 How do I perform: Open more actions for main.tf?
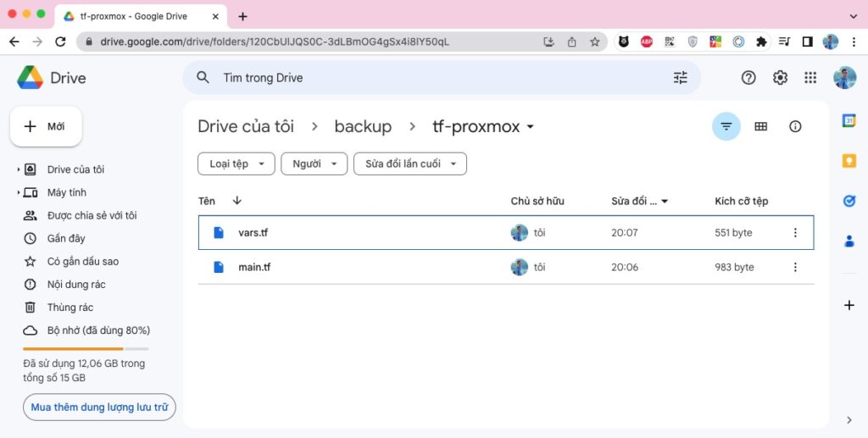click(x=795, y=267)
